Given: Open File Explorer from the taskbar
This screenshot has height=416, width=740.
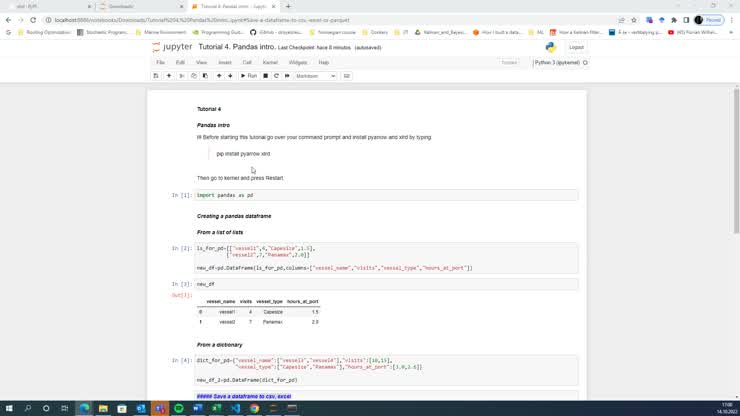Looking at the screenshot, I should click(103, 408).
